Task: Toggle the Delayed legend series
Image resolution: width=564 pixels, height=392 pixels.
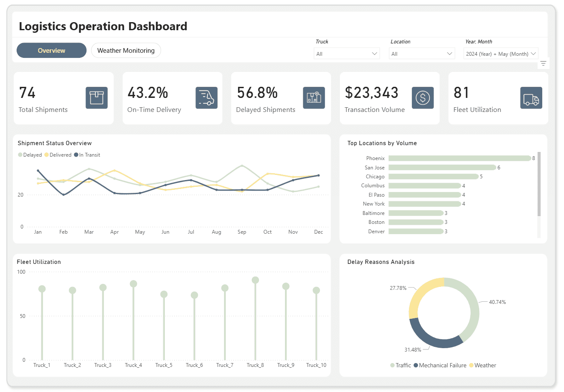Action: 30,155
